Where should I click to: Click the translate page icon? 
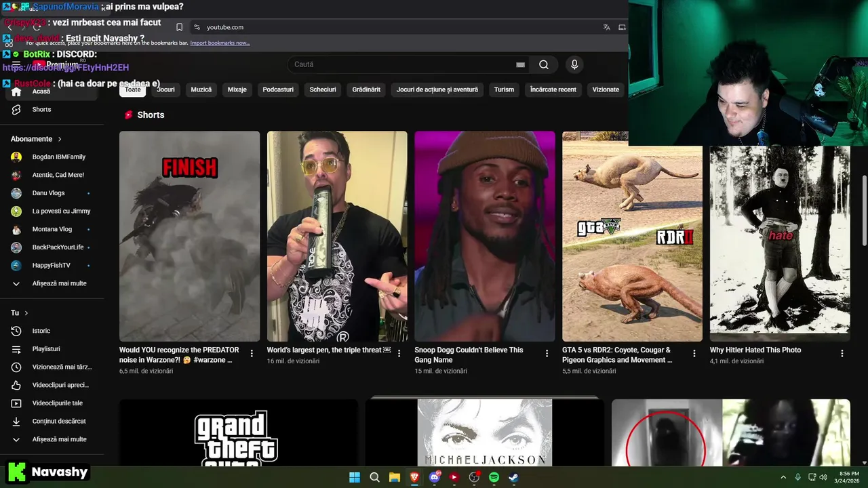[x=606, y=27]
